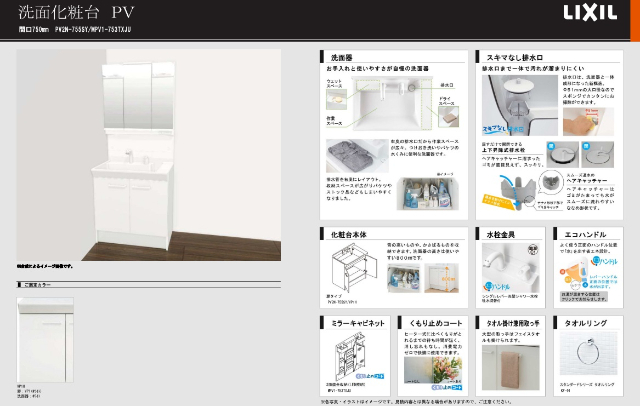Click the flower mirror anti-fog photo
Image resolution: width=640 pixels, height=406 pixels.
433,370
